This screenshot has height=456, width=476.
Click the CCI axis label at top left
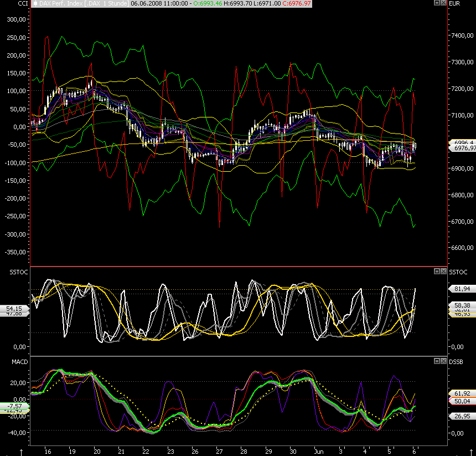(23, 4)
